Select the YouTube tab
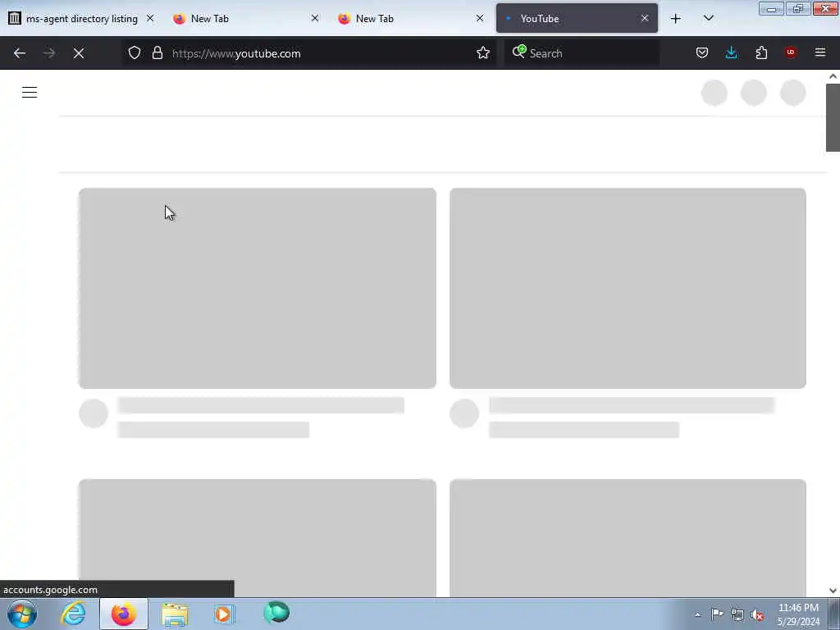Viewport: 840px width, 630px height. click(577, 18)
